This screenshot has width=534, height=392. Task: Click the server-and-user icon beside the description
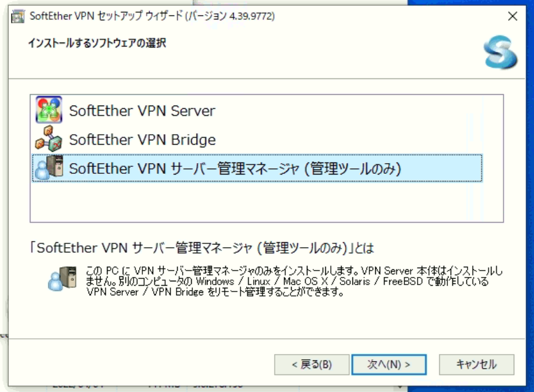click(63, 278)
